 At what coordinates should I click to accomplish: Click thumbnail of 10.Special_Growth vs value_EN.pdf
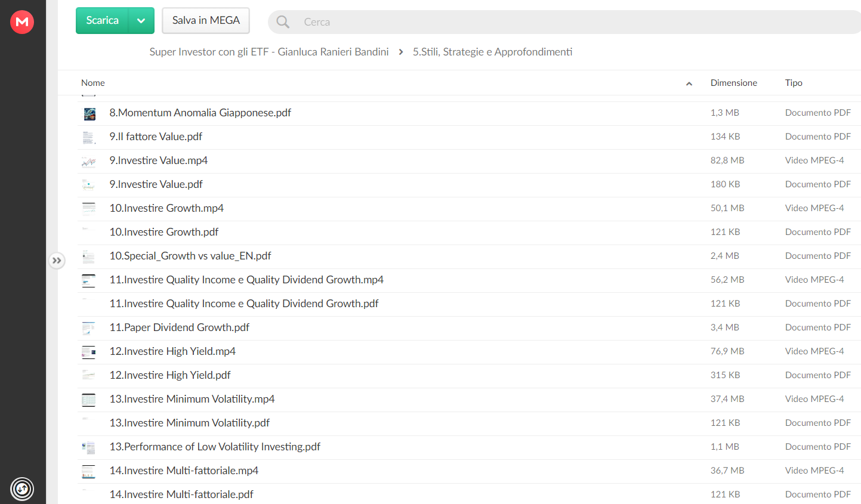89,256
